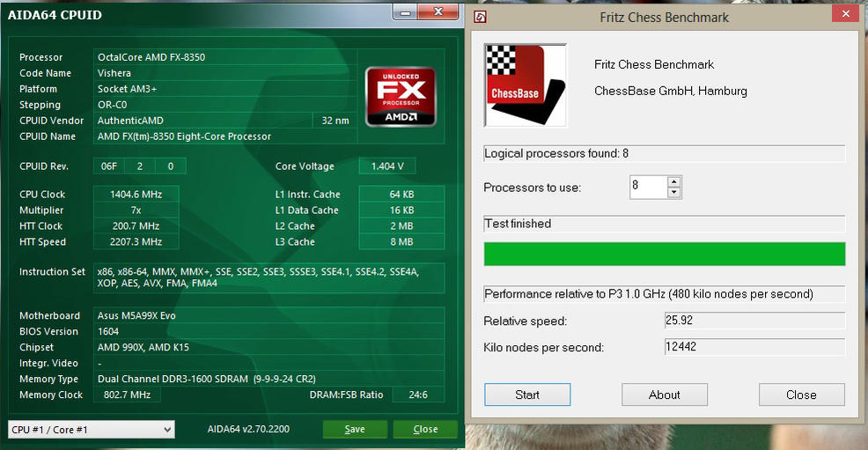This screenshot has height=450, width=868.
Task: Click the DRAM:FSB ratio value 24:6
Action: click(x=418, y=395)
